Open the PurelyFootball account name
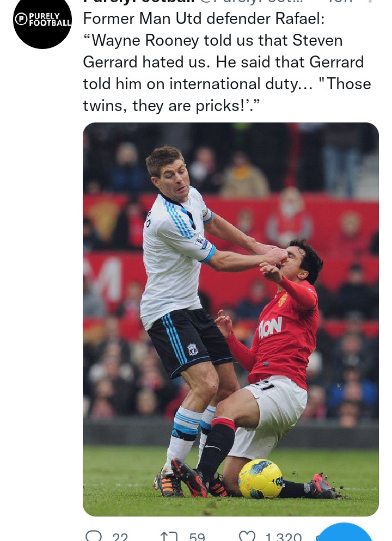Screen dimensions: 392x541 137,2
